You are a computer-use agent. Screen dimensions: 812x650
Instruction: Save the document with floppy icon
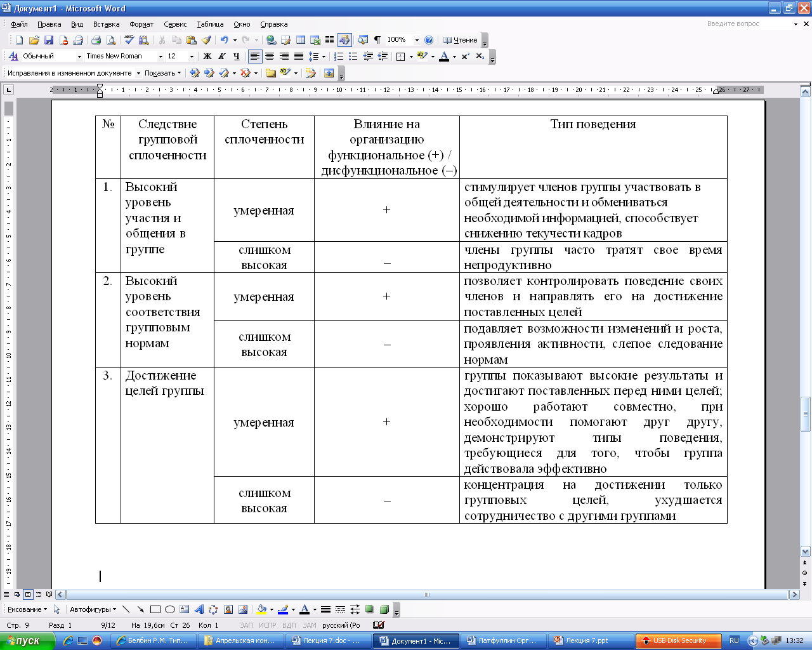tap(49, 40)
